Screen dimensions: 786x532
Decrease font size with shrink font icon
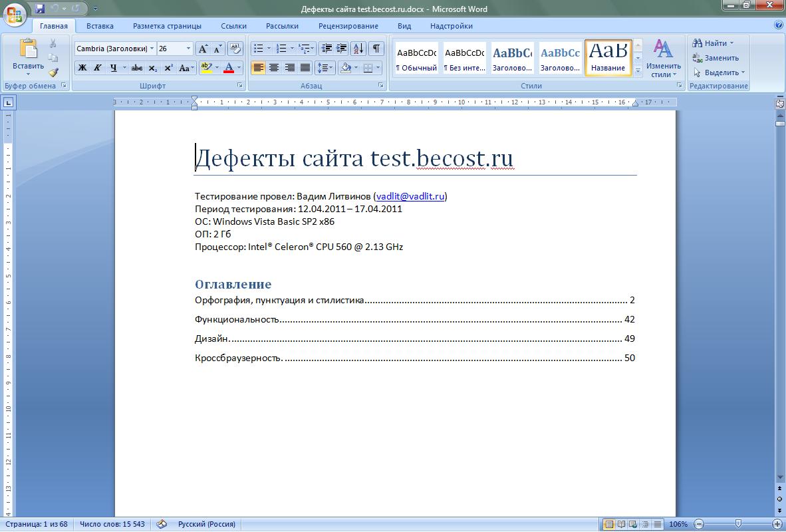(217, 49)
